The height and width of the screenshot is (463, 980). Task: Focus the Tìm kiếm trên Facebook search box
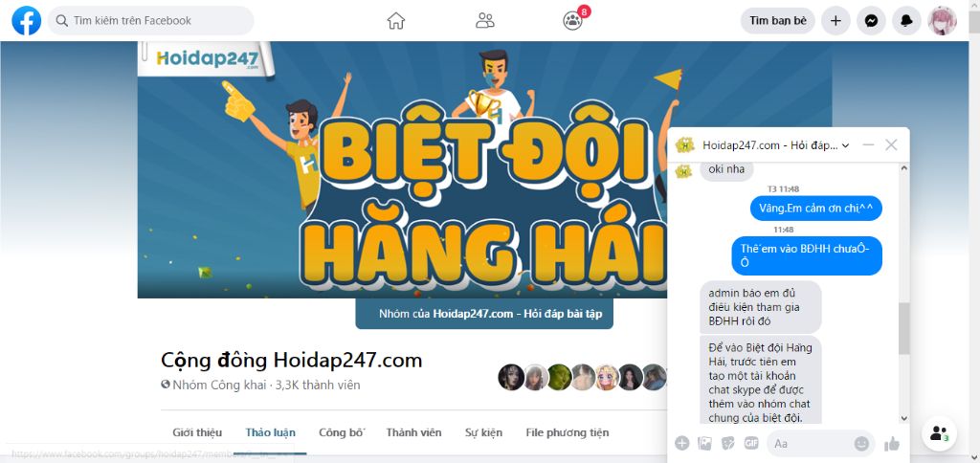(x=150, y=21)
